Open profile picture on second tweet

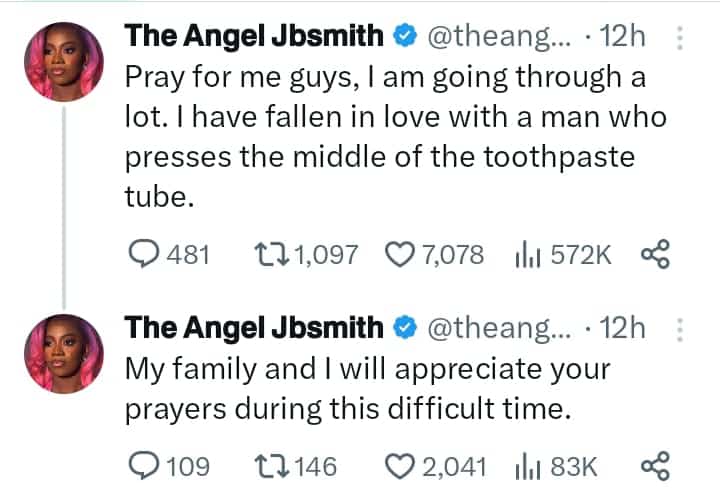tap(63, 350)
